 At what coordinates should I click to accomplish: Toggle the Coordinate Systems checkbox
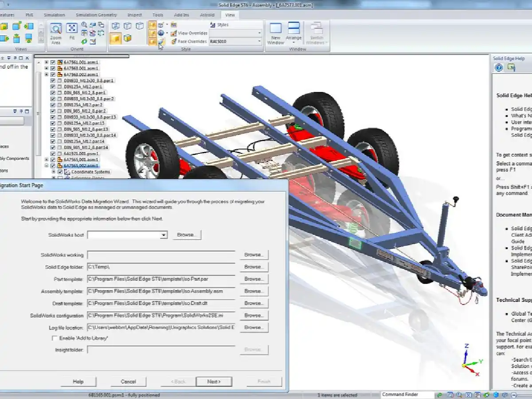coord(60,172)
